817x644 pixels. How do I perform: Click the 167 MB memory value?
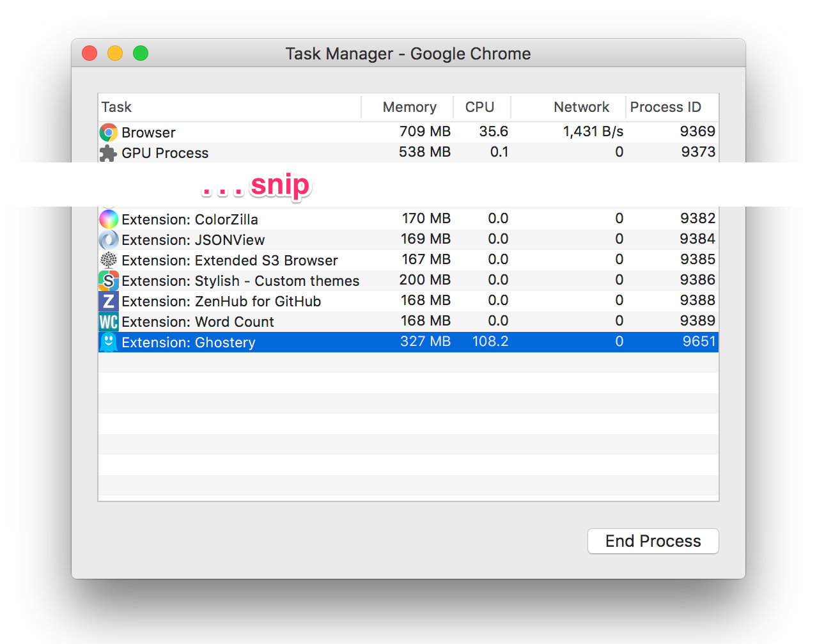(426, 260)
